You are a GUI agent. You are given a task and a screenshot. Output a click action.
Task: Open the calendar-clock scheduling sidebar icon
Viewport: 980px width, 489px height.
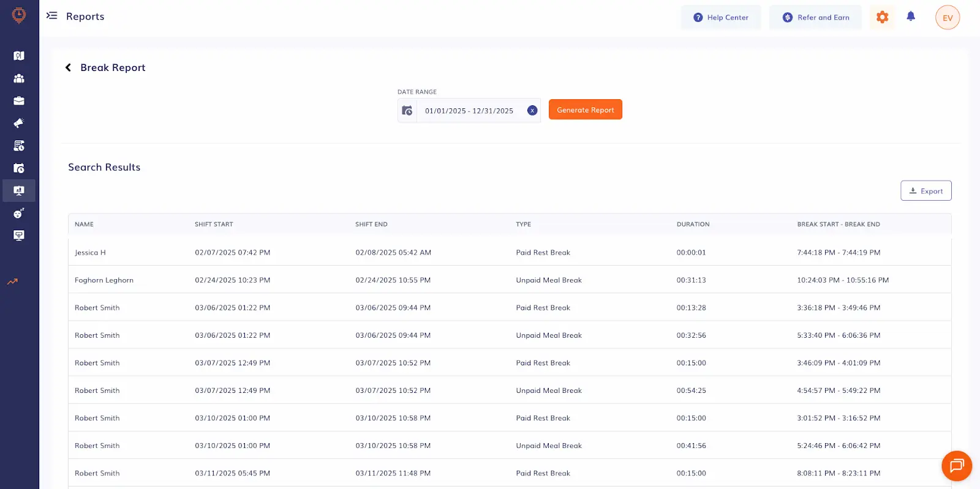(19, 168)
